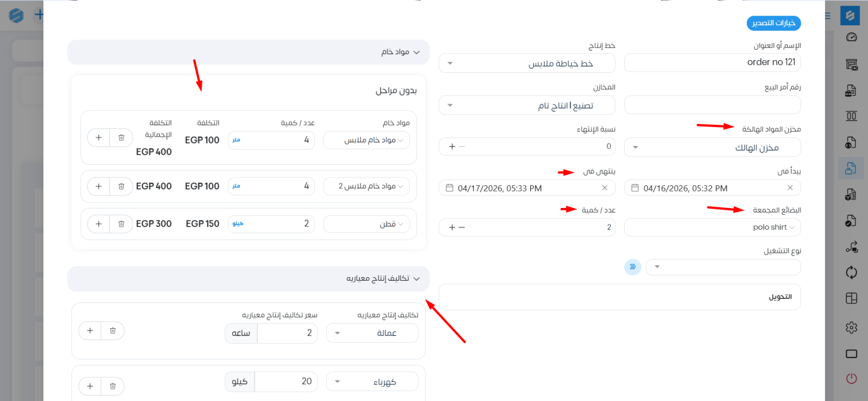Click the blue icon beside operation type
Screen dimensions: 868x401
tap(632, 267)
